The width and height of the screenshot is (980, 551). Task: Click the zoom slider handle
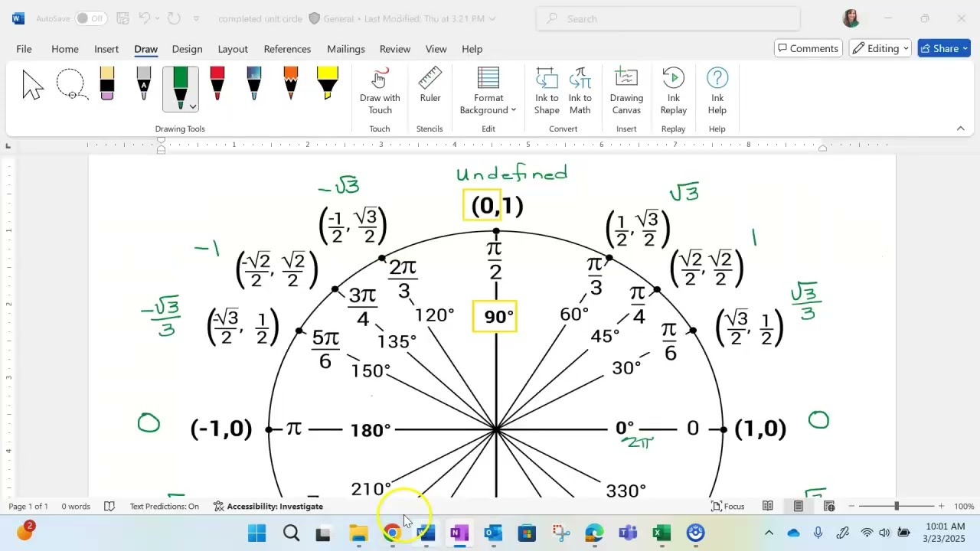point(897,507)
